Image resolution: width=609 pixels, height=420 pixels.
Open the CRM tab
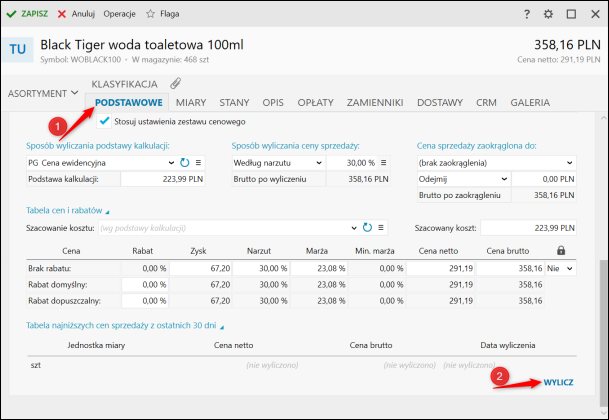coord(486,103)
